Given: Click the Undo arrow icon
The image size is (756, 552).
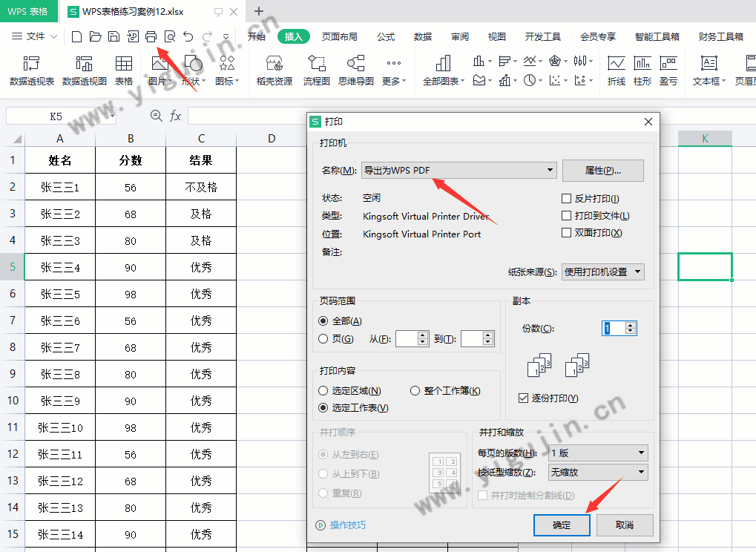Looking at the screenshot, I should [188, 36].
